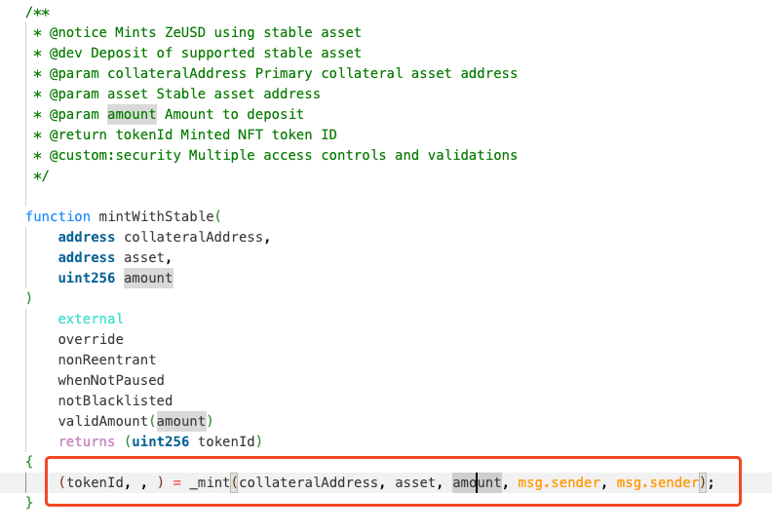Viewport: 772px width, 532px height.
Task: Click the 'nonReentrant' modifier
Action: 107,360
